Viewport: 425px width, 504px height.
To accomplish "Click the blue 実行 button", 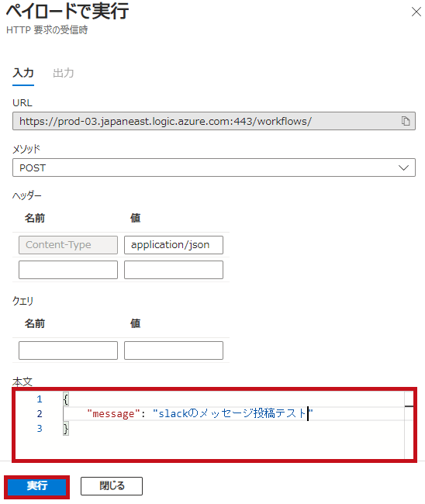I will click(37, 486).
